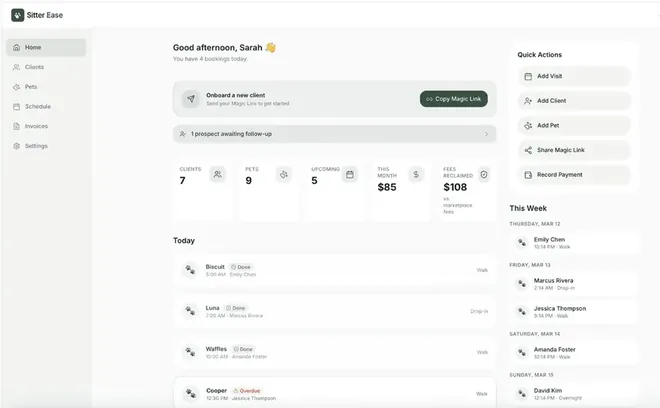This screenshot has width=660, height=408.
Task: Click the clients icon in stats card
Action: pos(218,174)
